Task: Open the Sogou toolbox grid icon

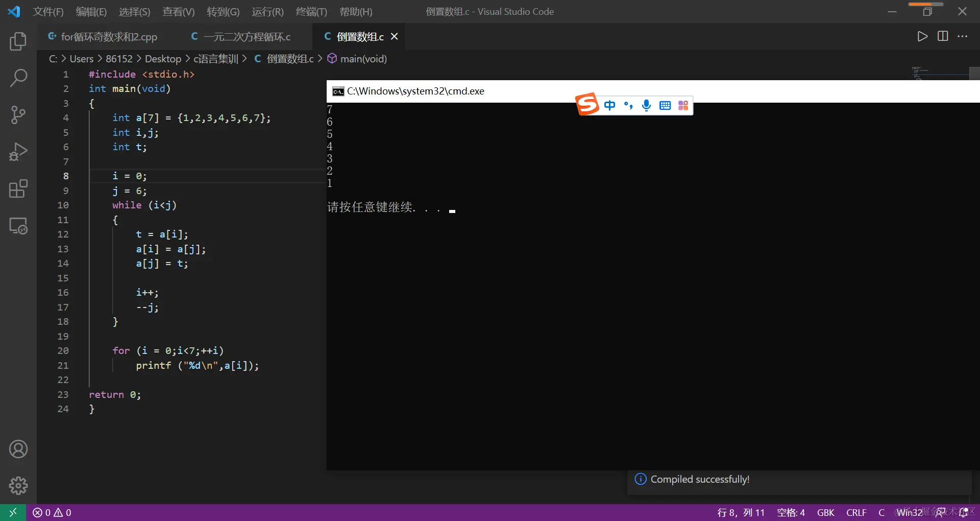Action: 683,105
